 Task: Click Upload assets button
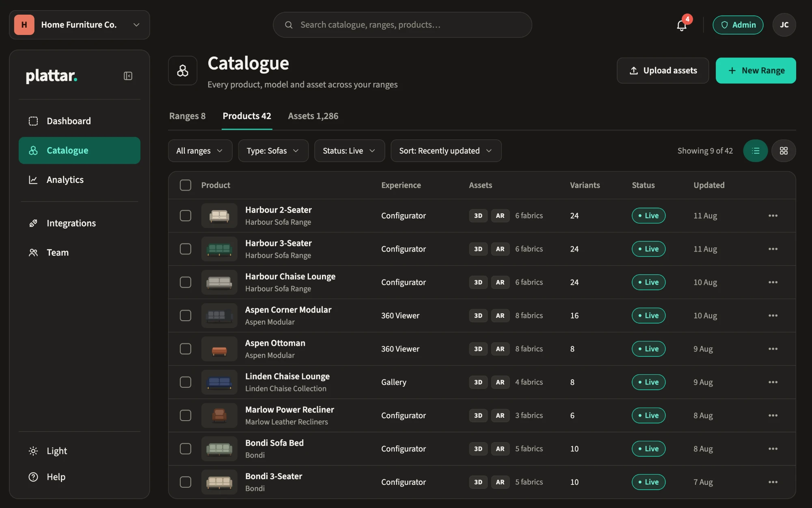663,71
